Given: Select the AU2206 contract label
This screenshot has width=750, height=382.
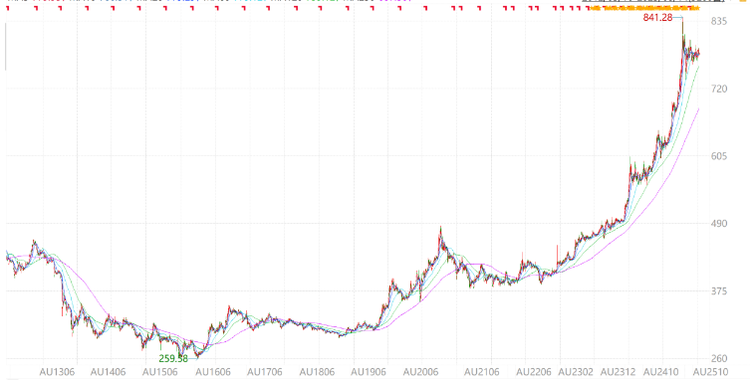Looking at the screenshot, I should click(x=534, y=372).
